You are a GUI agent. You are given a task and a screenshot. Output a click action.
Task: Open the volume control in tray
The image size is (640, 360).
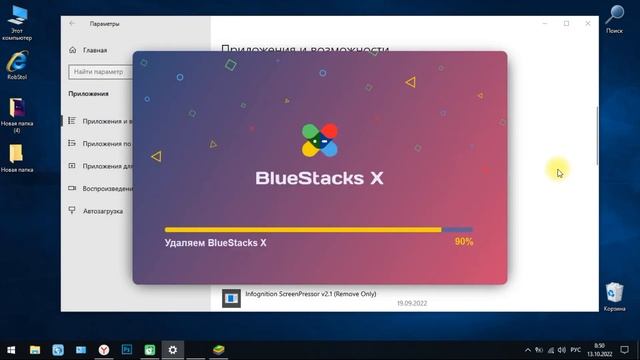coord(562,350)
